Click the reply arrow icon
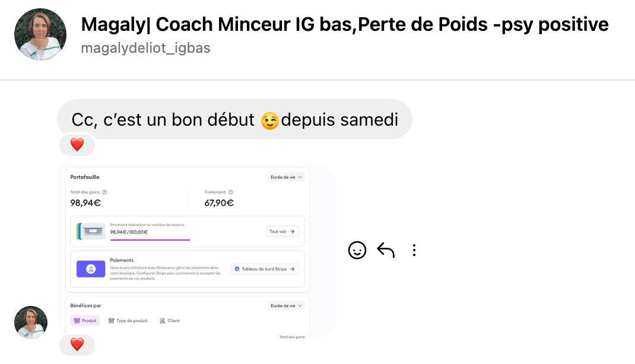Viewport: 635px width, 364px height. tap(386, 251)
